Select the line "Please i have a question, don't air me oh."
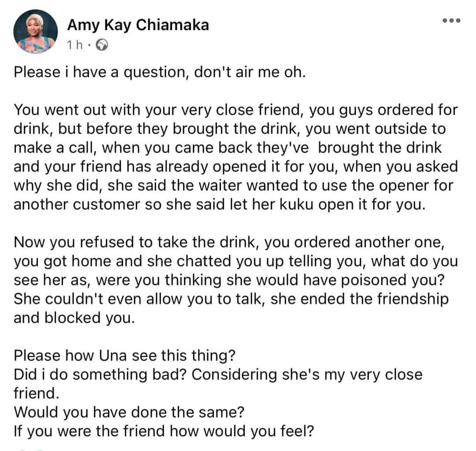Screen dimensions: 476x451 pos(160,72)
